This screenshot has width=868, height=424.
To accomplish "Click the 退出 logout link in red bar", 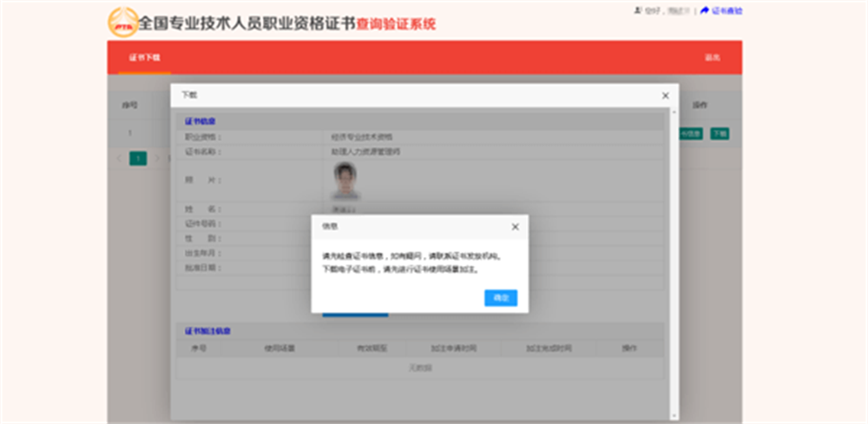I will point(712,57).
